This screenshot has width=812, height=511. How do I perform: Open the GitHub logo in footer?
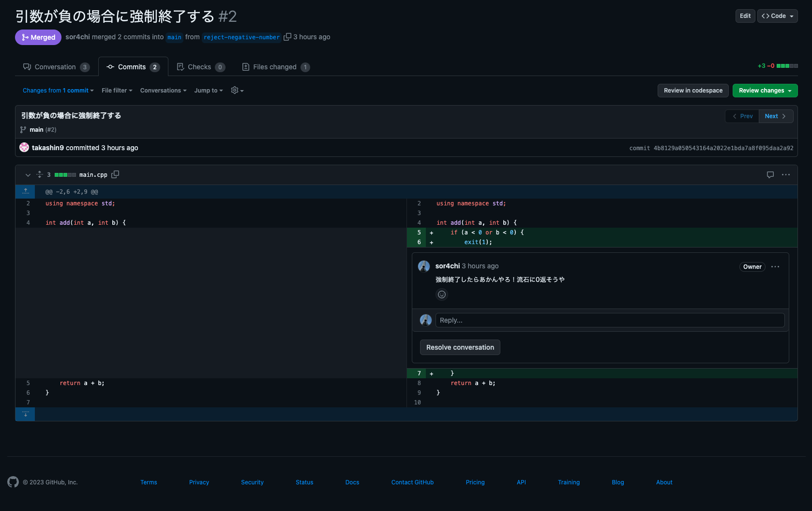[x=13, y=482]
